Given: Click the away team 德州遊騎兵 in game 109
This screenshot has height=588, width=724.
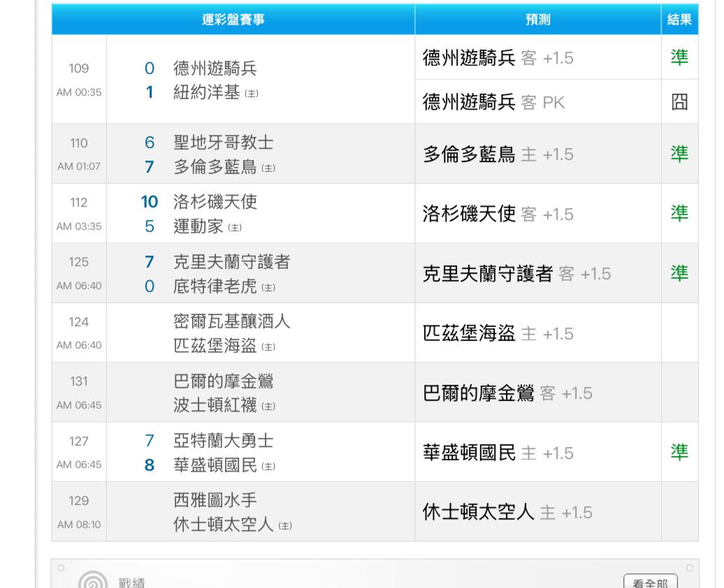Looking at the screenshot, I should [215, 68].
